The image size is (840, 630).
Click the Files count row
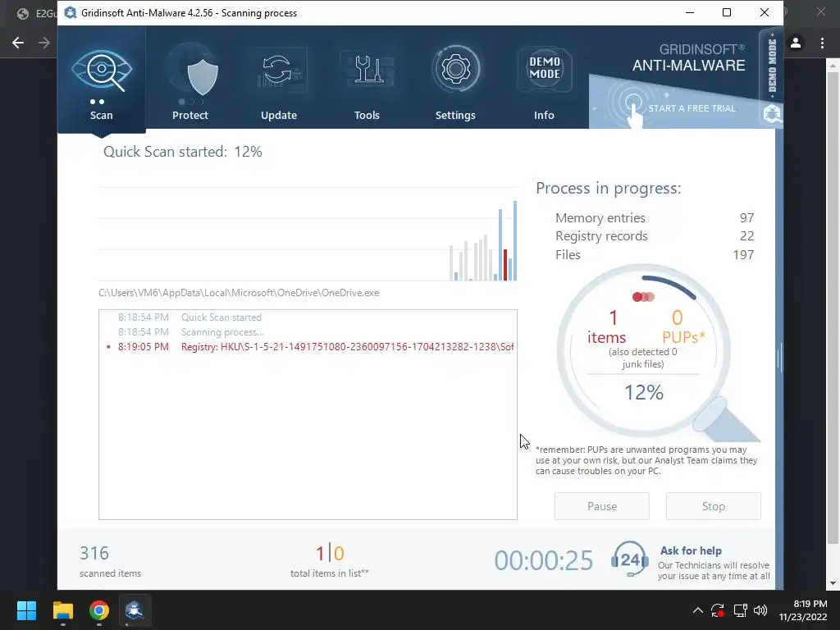(x=655, y=254)
